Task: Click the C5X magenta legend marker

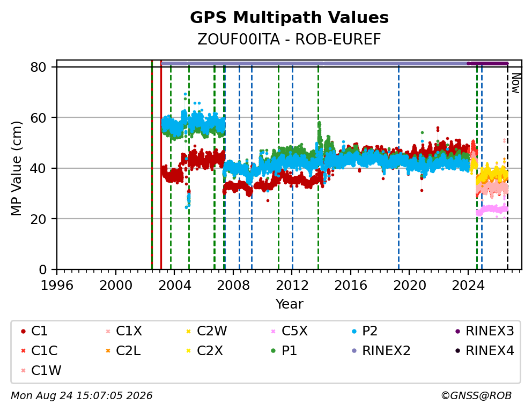Action: (274, 331)
